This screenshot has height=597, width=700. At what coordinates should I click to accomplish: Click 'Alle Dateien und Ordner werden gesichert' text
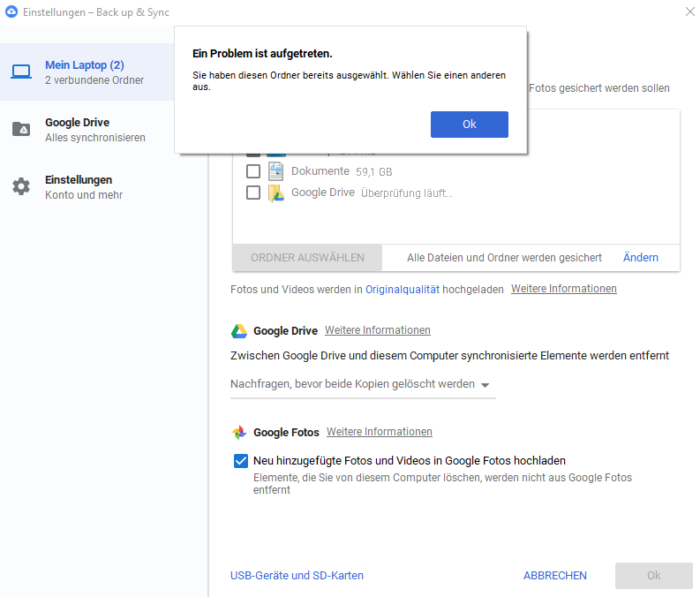coord(504,258)
